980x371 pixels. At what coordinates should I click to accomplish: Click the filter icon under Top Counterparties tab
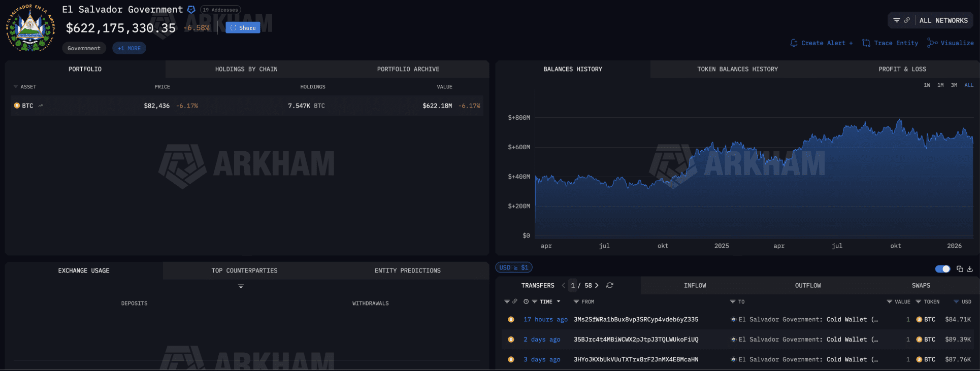[x=241, y=286]
